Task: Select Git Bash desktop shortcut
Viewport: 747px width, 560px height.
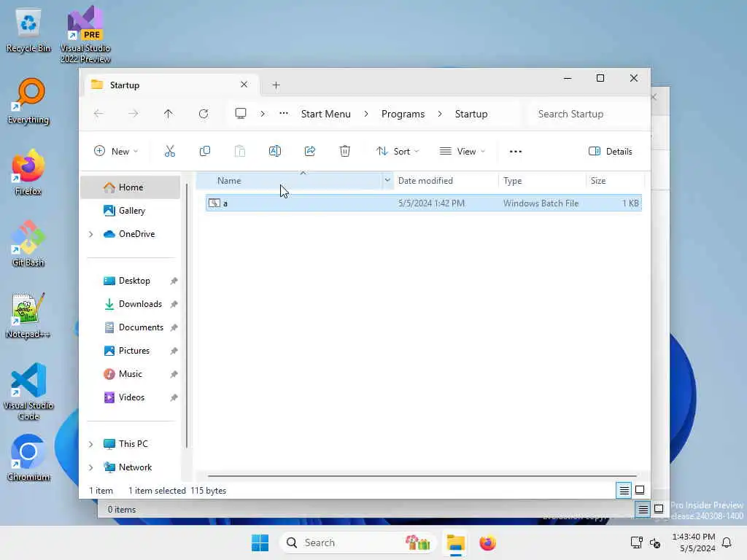Action: point(28,244)
